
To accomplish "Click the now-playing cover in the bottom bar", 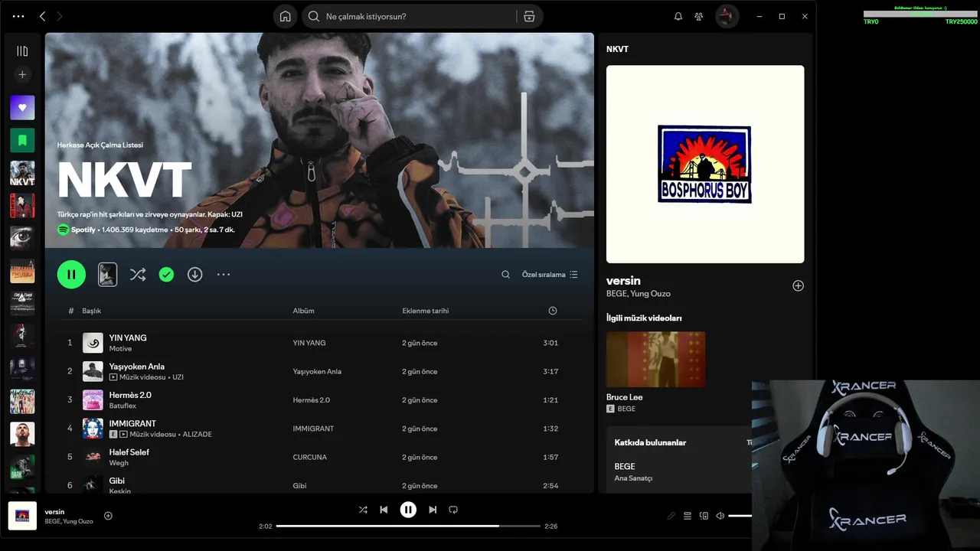I will (22, 516).
